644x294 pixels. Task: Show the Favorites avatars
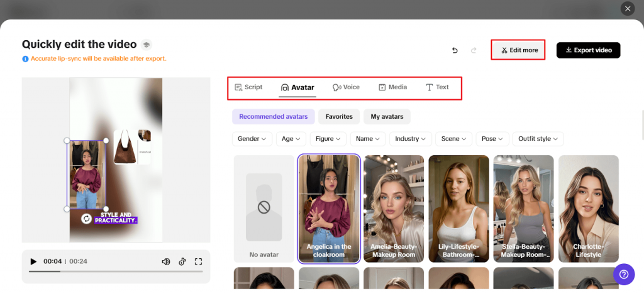[339, 116]
